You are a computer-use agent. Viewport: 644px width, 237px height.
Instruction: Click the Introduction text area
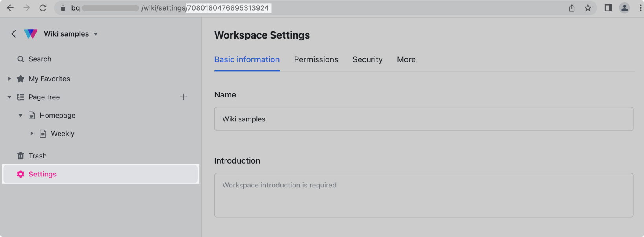click(x=423, y=195)
